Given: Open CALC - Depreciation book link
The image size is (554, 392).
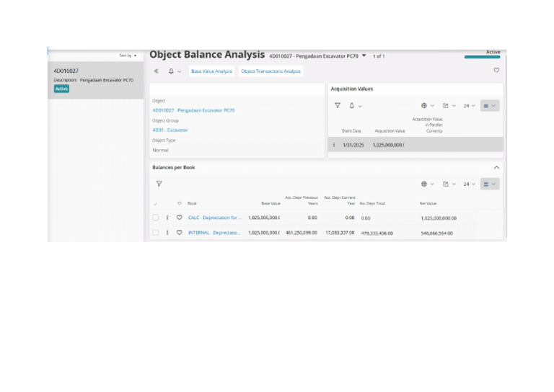Looking at the screenshot, I should (x=215, y=218).
